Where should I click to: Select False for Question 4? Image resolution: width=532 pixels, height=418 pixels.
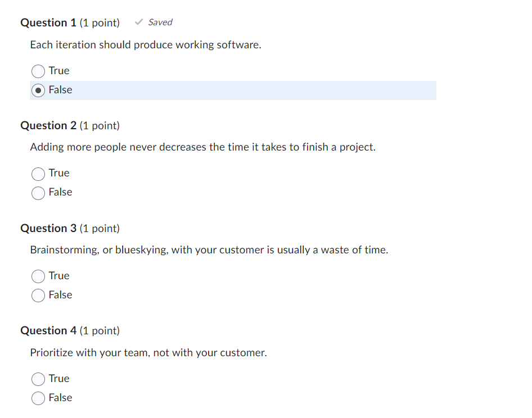tap(38, 398)
